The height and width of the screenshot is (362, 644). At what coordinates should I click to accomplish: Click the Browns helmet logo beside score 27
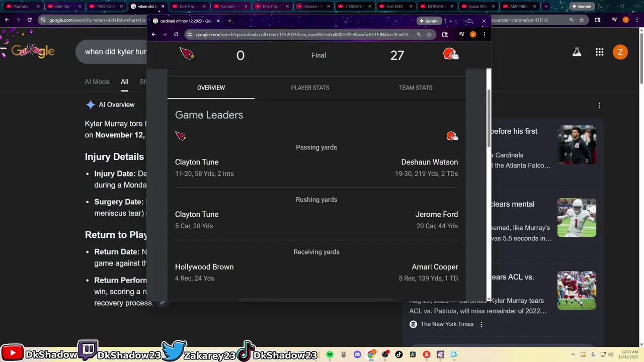pyautogui.click(x=450, y=54)
